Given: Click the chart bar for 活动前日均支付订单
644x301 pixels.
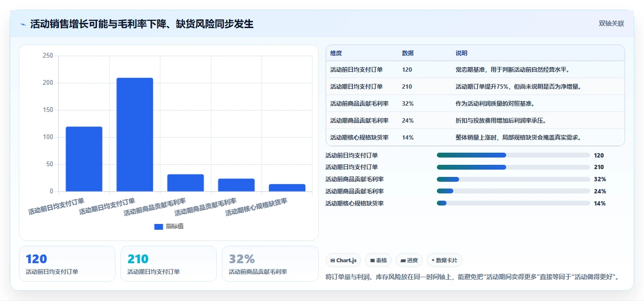Looking at the screenshot, I should tap(84, 159).
